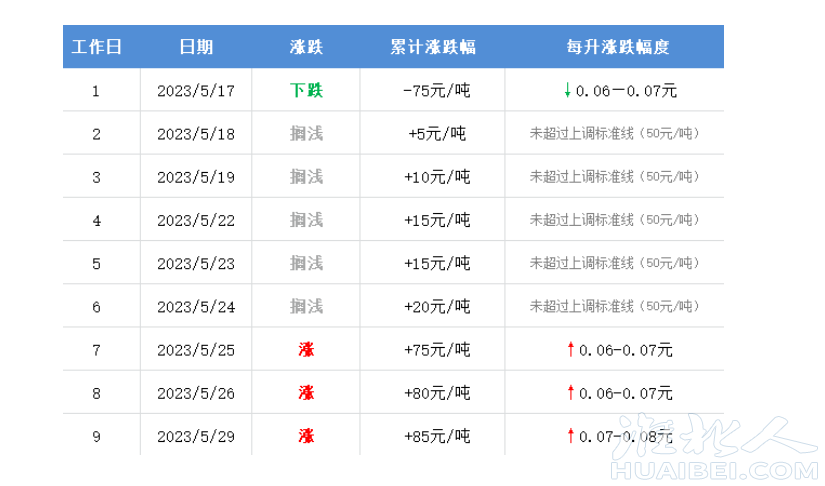Click the green 下跌 status text

tap(306, 91)
